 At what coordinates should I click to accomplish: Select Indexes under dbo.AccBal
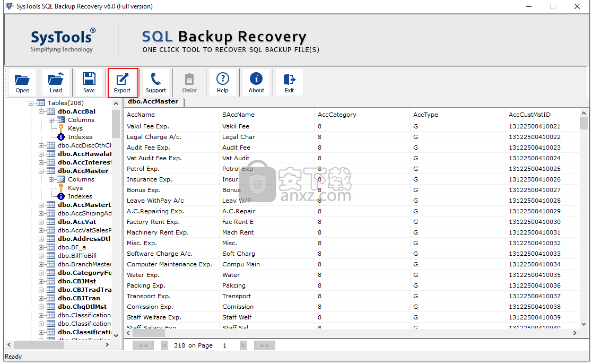click(80, 137)
